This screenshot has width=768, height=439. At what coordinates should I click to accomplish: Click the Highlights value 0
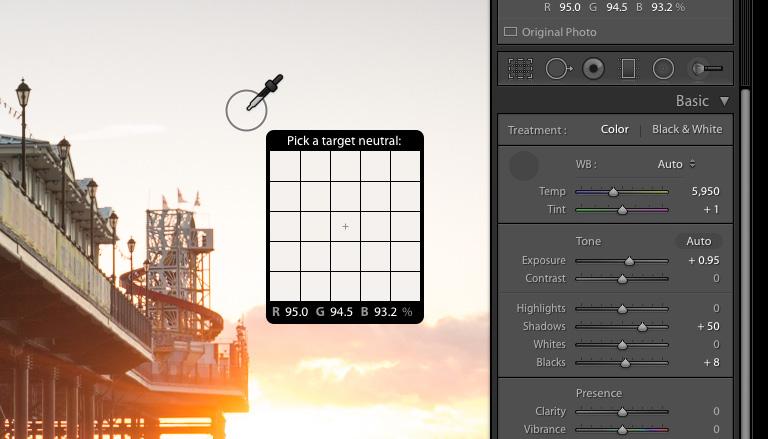tap(716, 308)
